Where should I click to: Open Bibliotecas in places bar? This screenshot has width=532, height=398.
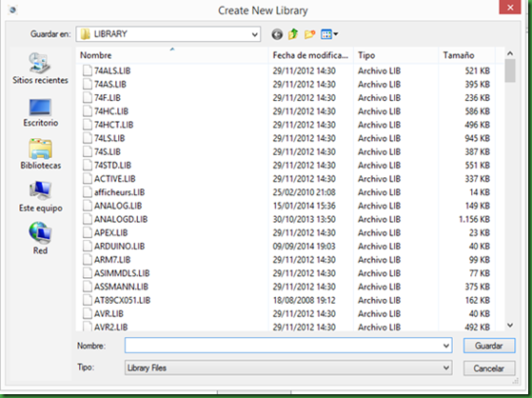point(40,154)
